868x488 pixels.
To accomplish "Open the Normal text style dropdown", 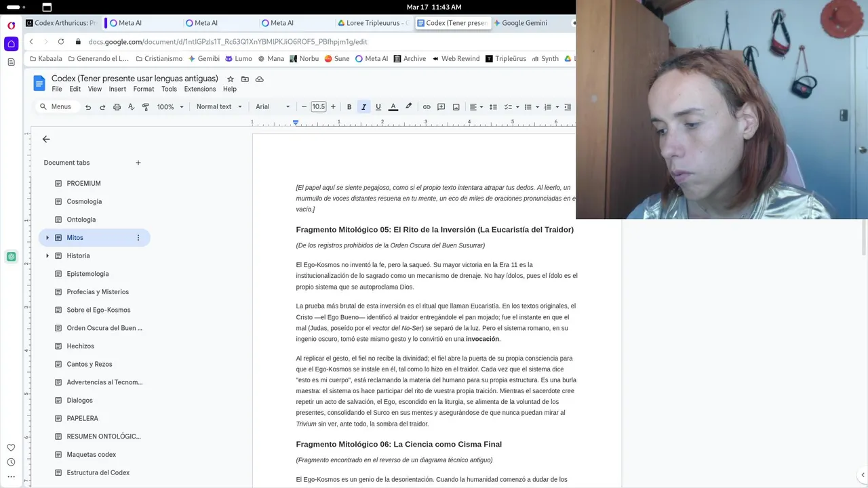I will (219, 107).
